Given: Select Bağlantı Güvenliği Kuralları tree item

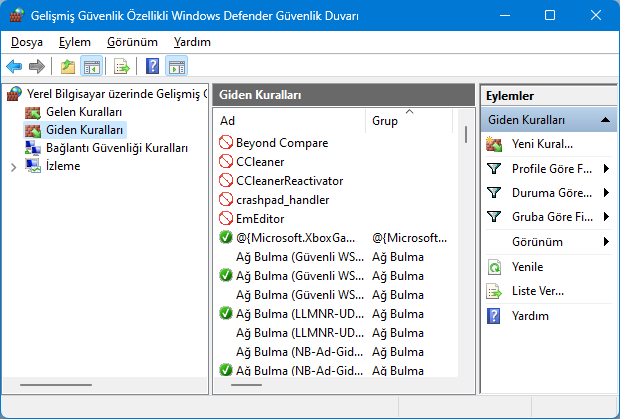Looking at the screenshot, I should [x=117, y=148].
